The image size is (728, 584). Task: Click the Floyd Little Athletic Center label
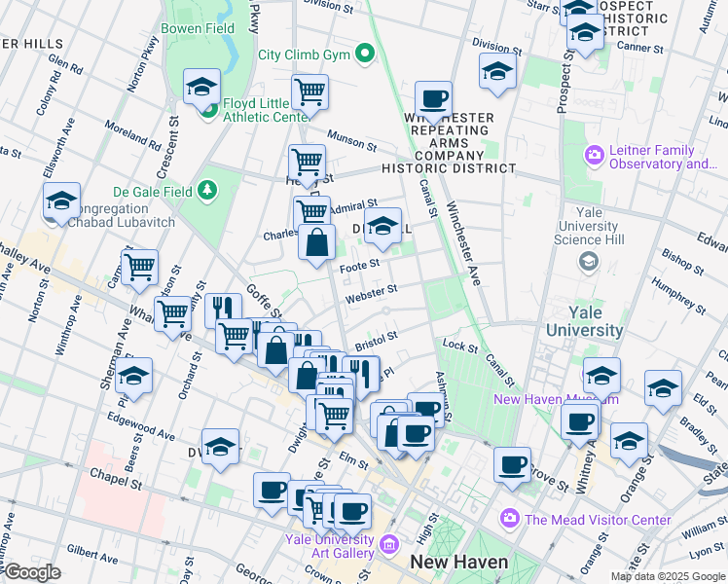coord(266,110)
